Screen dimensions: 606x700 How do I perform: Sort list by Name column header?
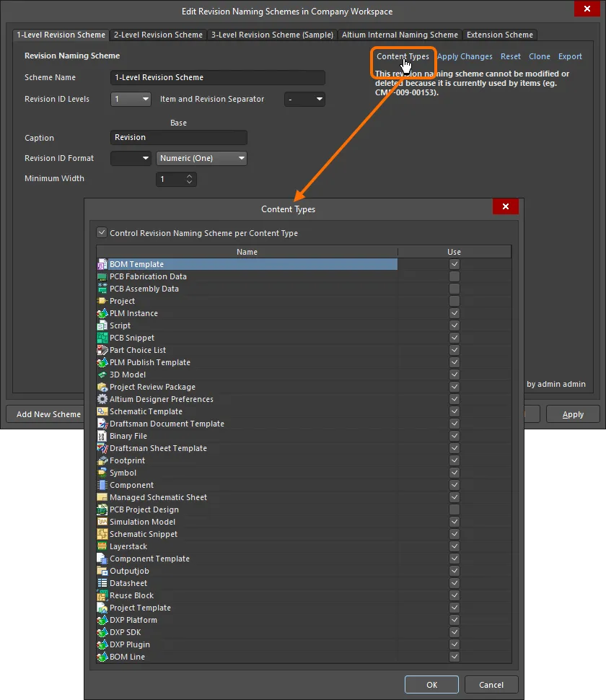pyautogui.click(x=247, y=252)
